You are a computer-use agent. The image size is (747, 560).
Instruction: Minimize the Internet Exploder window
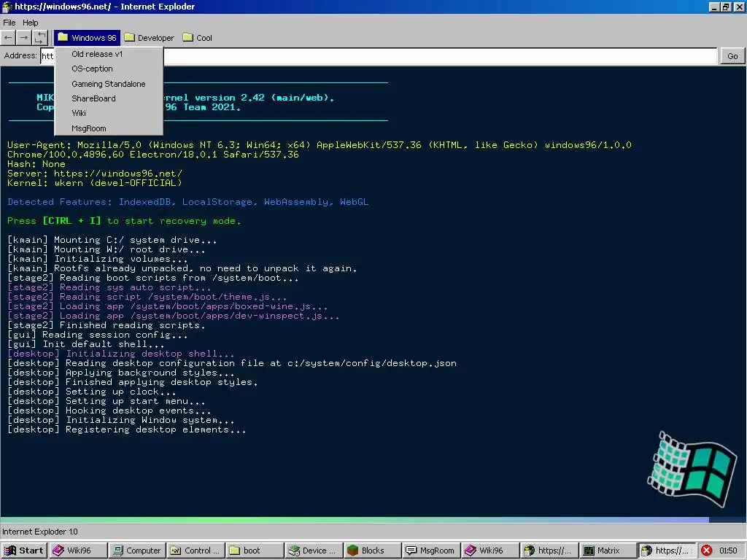(x=714, y=7)
